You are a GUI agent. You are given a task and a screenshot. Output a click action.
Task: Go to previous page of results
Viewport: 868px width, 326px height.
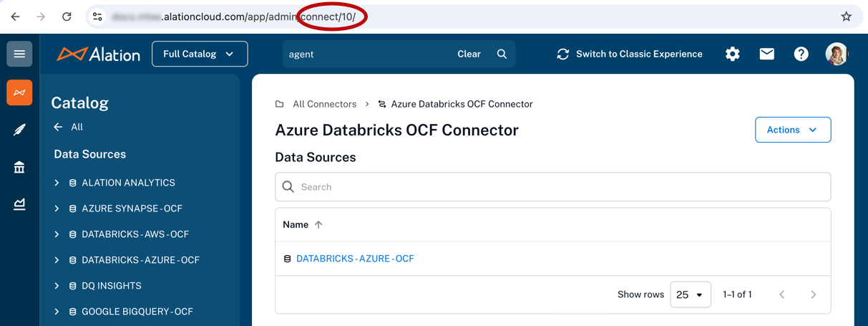[x=781, y=294]
